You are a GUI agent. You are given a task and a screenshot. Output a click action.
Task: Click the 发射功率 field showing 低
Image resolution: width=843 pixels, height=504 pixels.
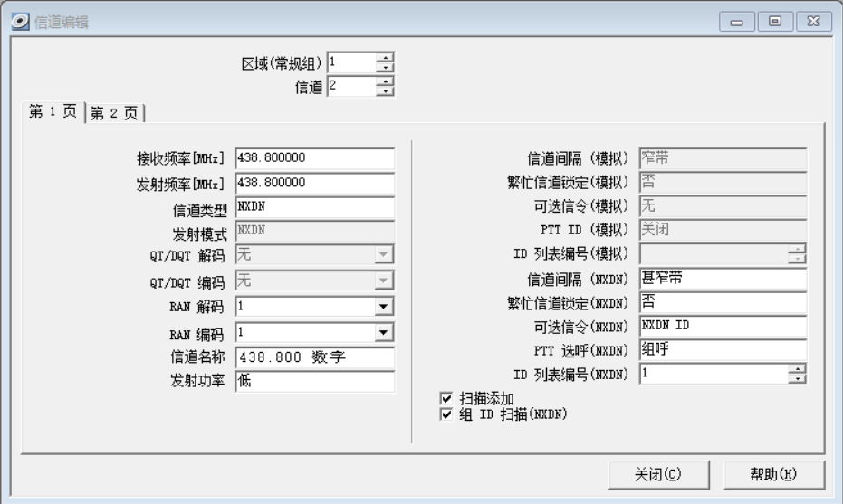[314, 382]
